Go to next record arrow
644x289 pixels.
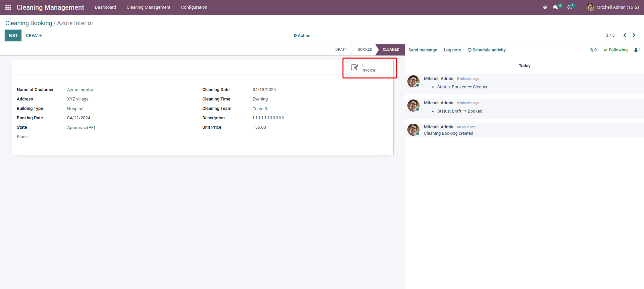pyautogui.click(x=634, y=35)
